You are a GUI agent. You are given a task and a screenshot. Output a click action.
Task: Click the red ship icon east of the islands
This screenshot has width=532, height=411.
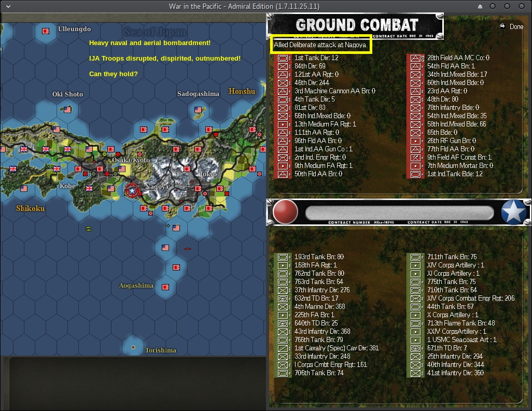click(188, 249)
